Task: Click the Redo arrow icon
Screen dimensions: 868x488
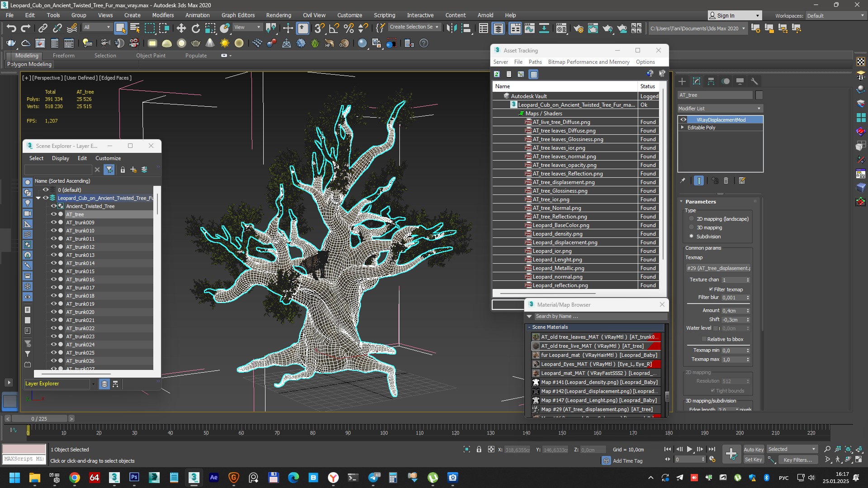Action: click(x=26, y=28)
